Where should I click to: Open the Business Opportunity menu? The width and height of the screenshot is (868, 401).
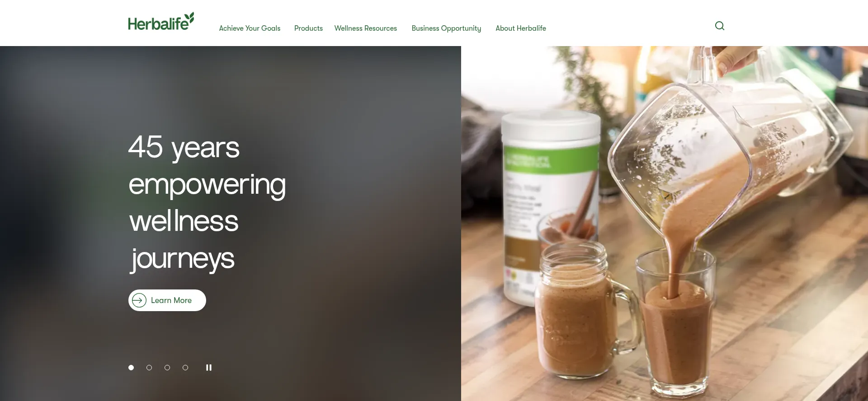[446, 28]
